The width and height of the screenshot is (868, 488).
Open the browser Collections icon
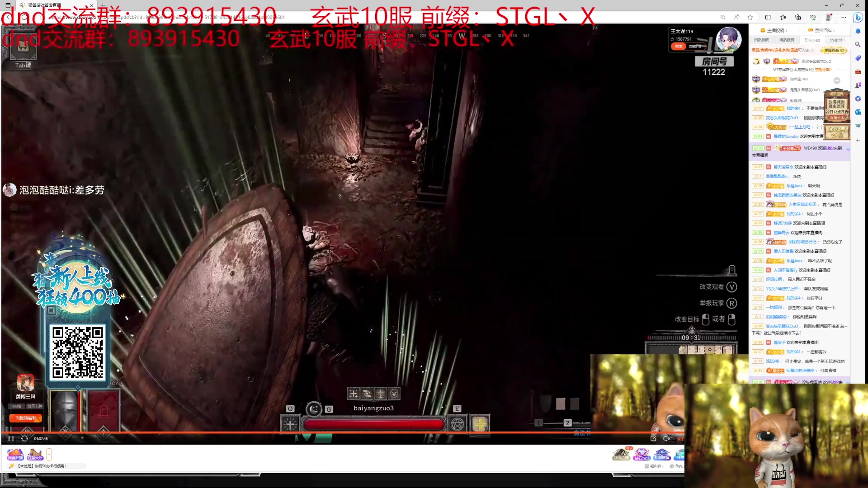coord(798,17)
